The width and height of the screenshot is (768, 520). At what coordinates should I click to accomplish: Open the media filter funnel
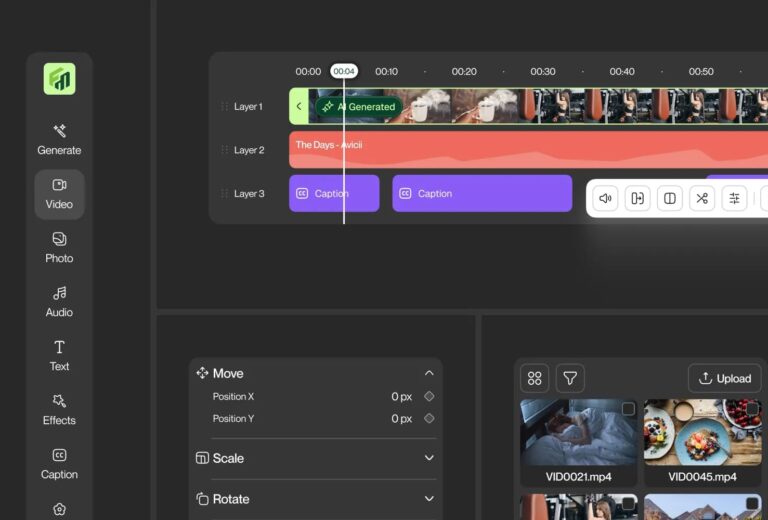570,378
